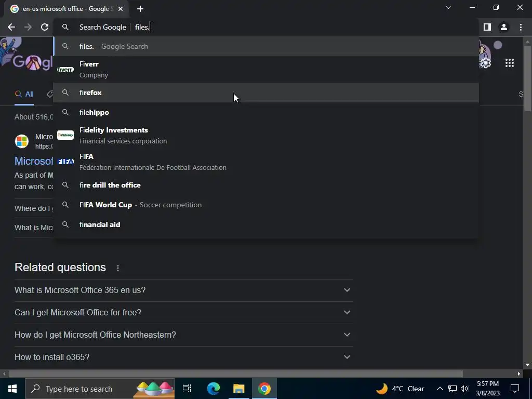Click the taskbar 'Type here to search' box
Image resolution: width=532 pixels, height=399 pixels.
(100, 389)
